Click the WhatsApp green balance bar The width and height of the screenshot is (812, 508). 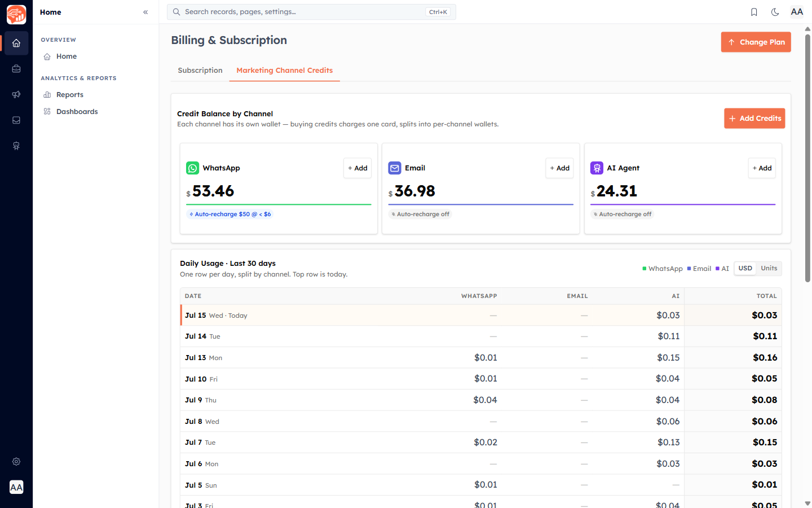coord(279,204)
